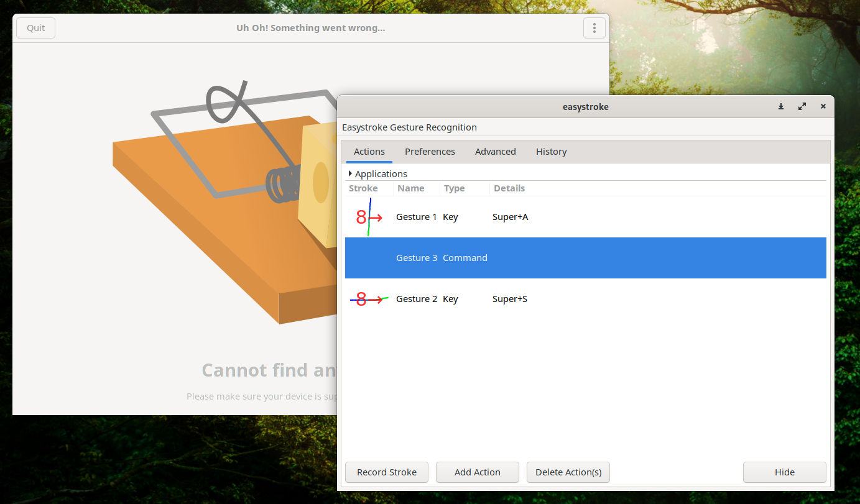Click the Delete Action(s) button
This screenshot has height=504, width=860.
(568, 472)
